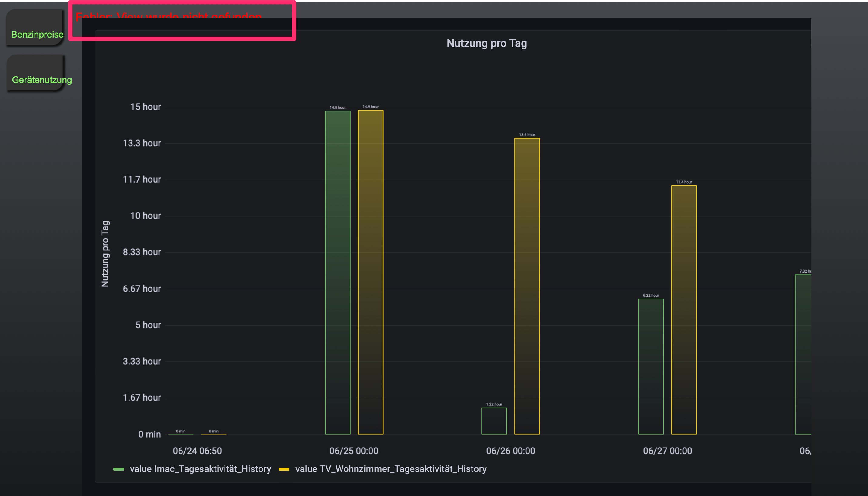The image size is (868, 496).
Task: Click the green Imac legend color swatch
Action: click(x=118, y=469)
